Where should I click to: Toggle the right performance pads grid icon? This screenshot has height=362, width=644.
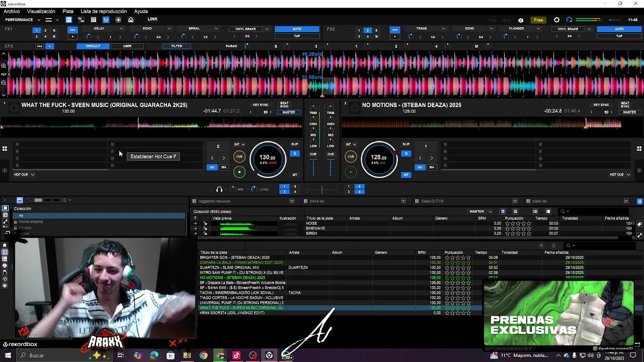(x=639, y=148)
